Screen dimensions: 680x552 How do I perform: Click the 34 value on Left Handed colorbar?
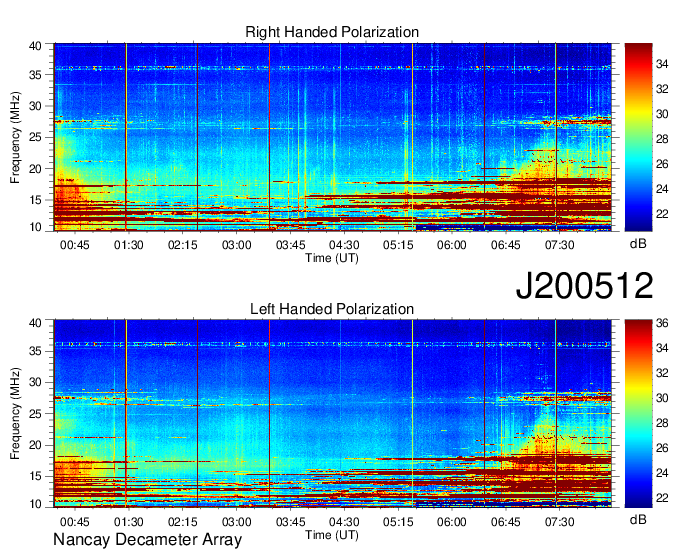point(662,348)
